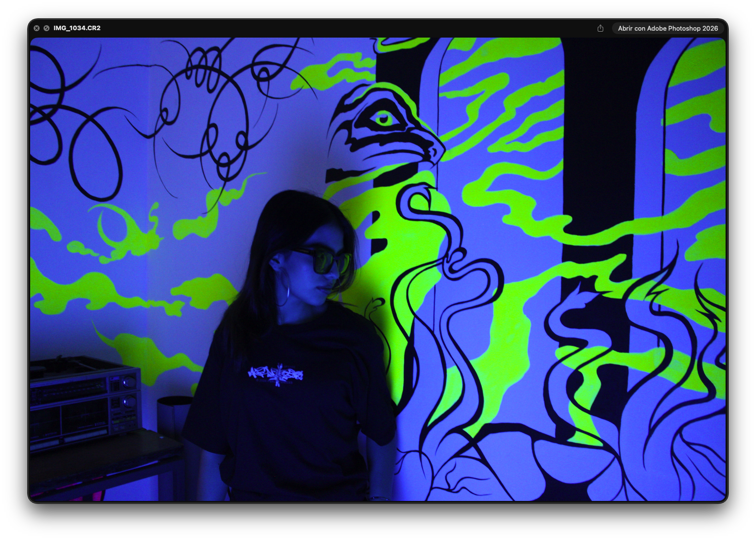Click the painted bird's green eye
756x540 pixels.
[x=382, y=119]
